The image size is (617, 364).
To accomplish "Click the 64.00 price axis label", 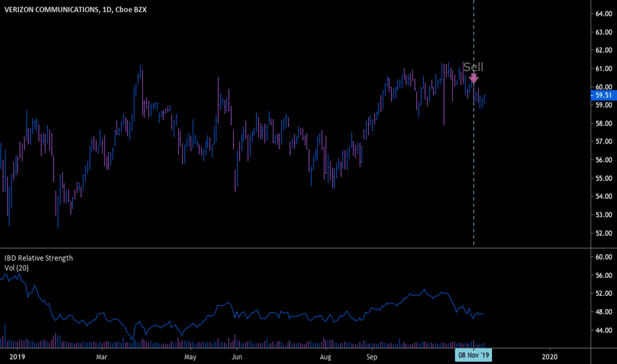I will 604,14.
